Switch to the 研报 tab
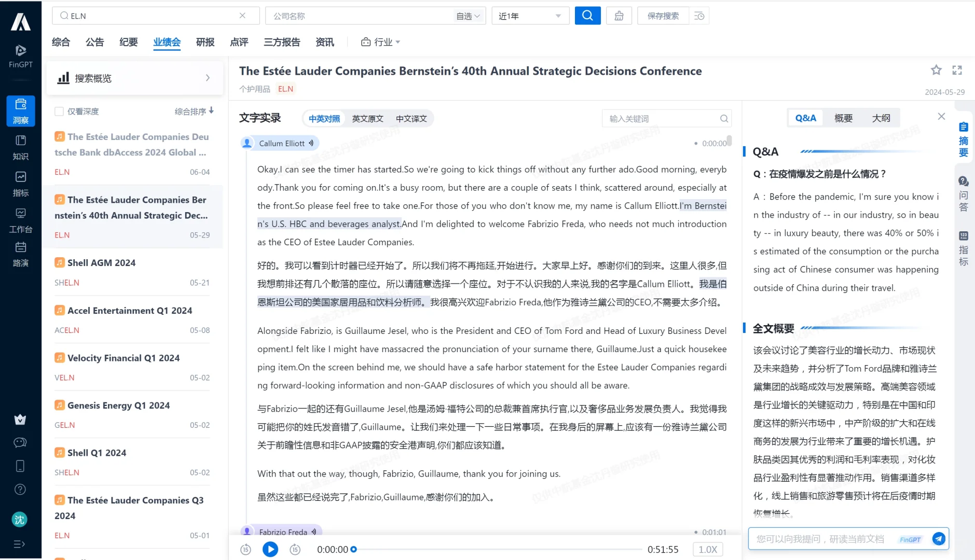 click(x=205, y=42)
